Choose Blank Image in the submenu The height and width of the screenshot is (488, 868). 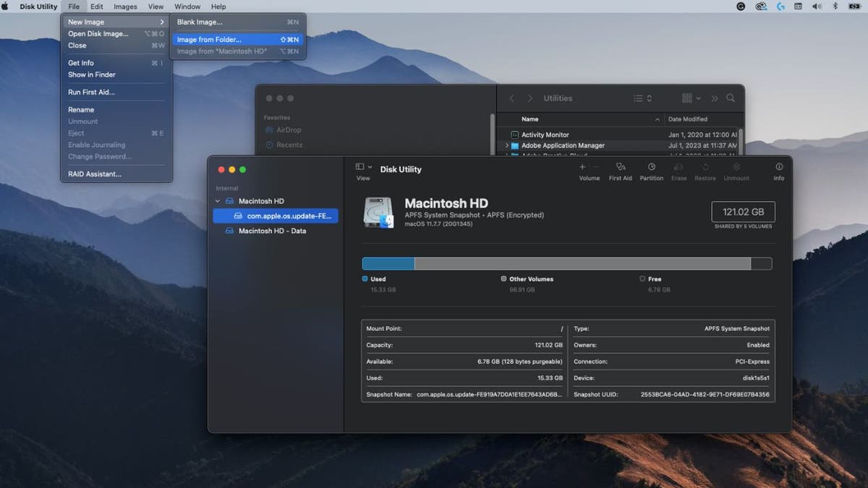pyautogui.click(x=237, y=22)
